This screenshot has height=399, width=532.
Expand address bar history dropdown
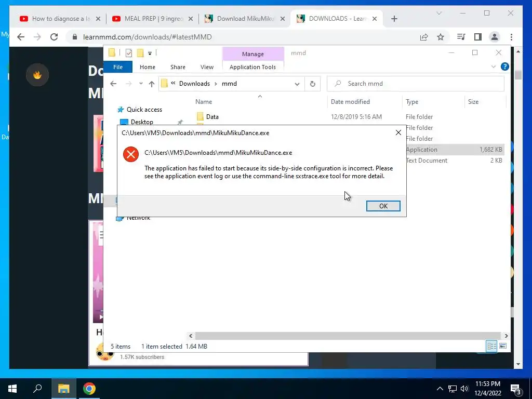tap(297, 84)
